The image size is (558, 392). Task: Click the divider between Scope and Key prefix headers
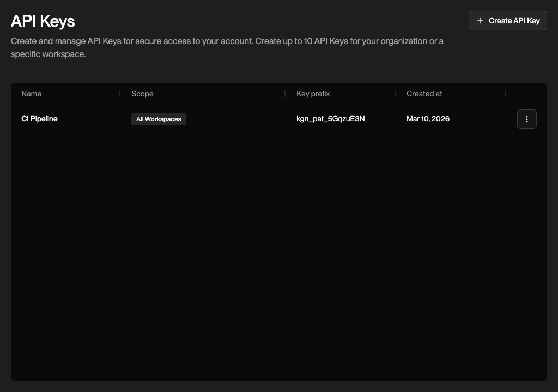tap(285, 94)
